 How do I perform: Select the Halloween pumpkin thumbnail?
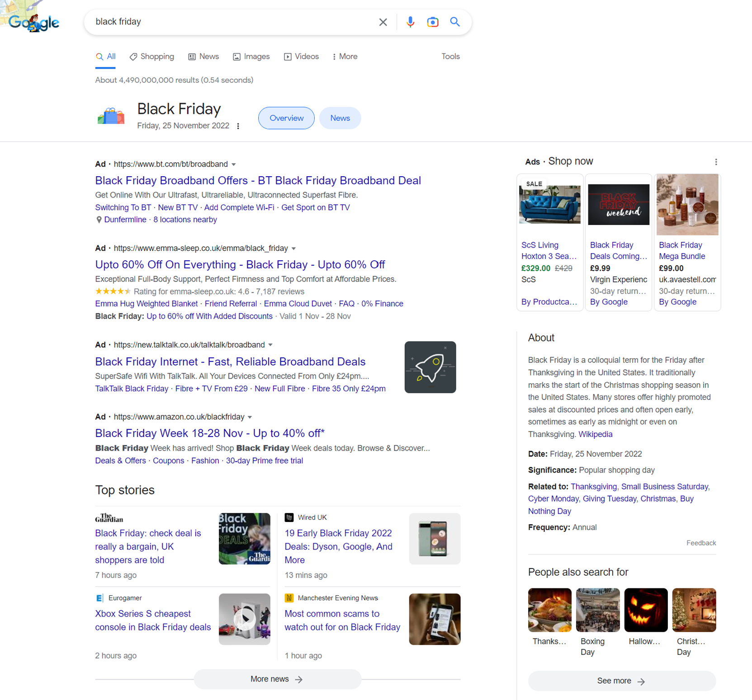click(646, 610)
